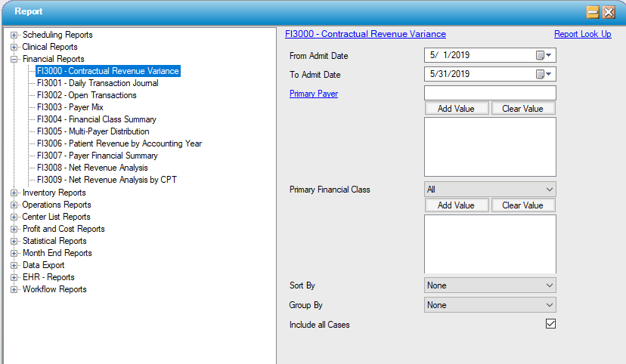Open the Primary Financial Class dropdown
The image size is (626, 364).
pos(490,190)
